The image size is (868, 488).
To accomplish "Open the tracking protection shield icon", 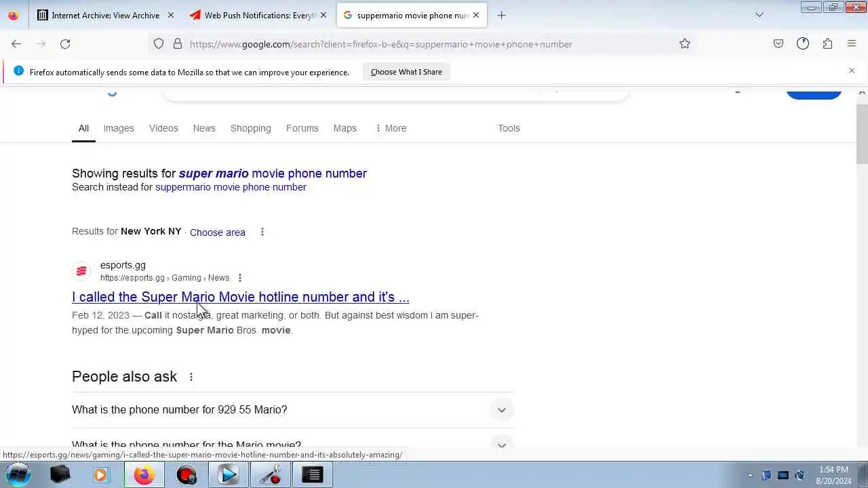I will point(159,44).
